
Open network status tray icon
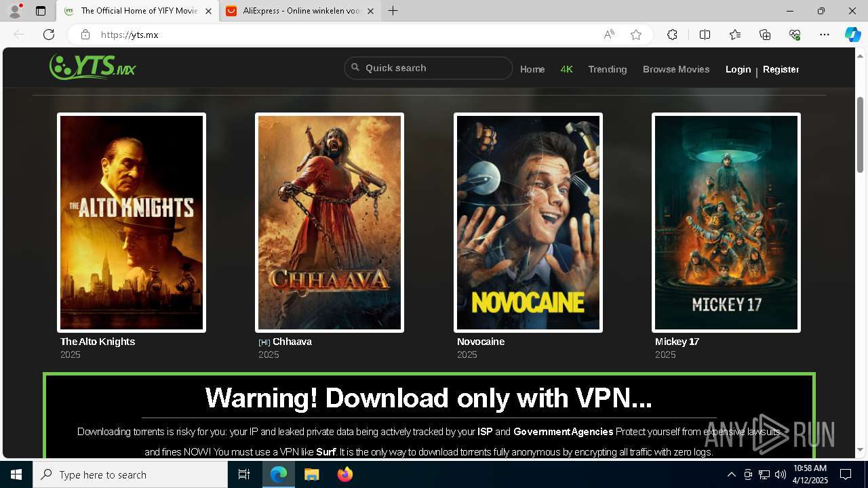(764, 474)
